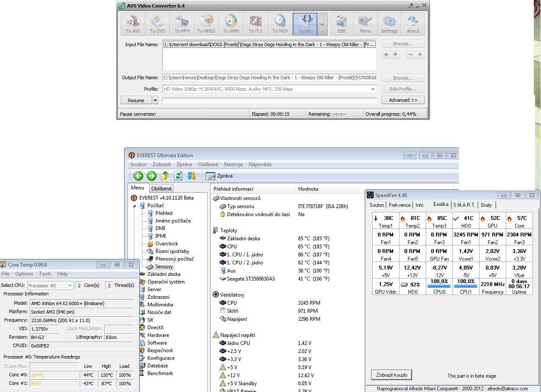Viewport: 541px width, 392px height.
Task: Choose the To WMV format icon
Action: pos(231,24)
